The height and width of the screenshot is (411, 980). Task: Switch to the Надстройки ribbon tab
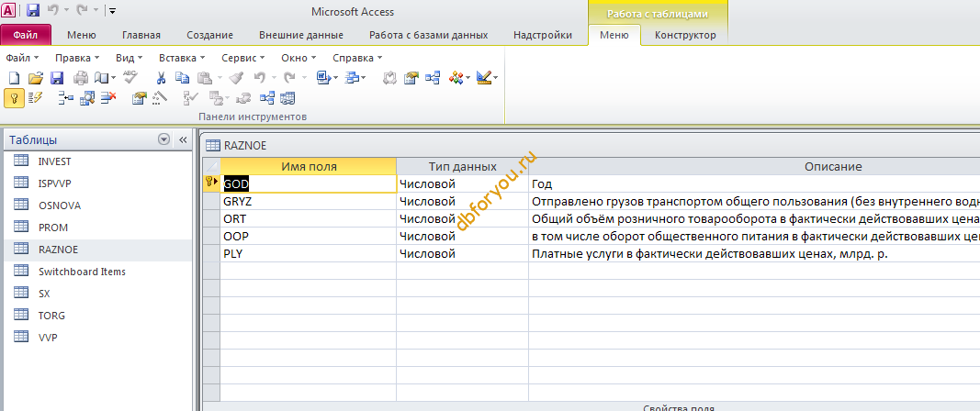(x=543, y=35)
